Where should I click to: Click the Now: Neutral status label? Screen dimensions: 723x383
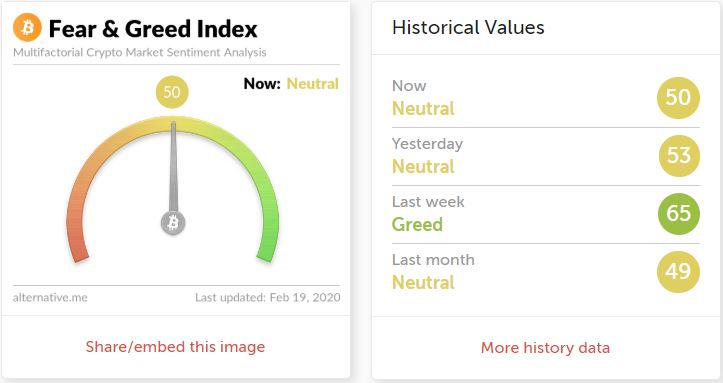(x=291, y=83)
